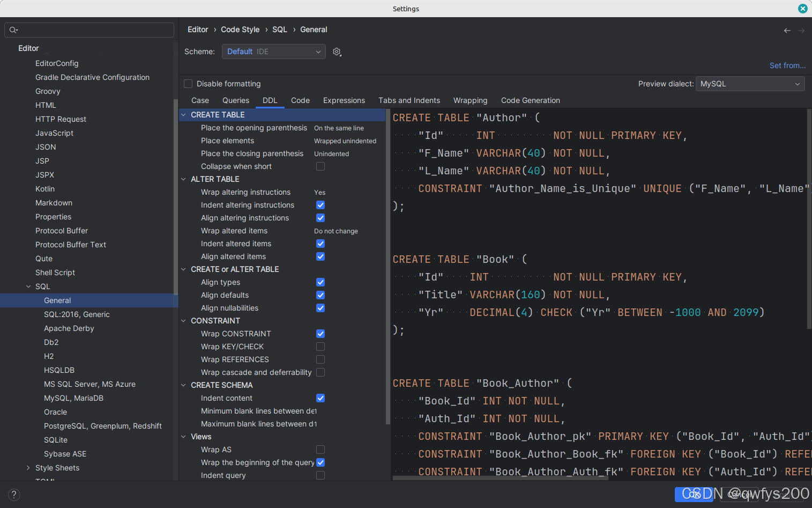The height and width of the screenshot is (508, 812).
Task: Open the Expressions tab
Action: tap(344, 100)
